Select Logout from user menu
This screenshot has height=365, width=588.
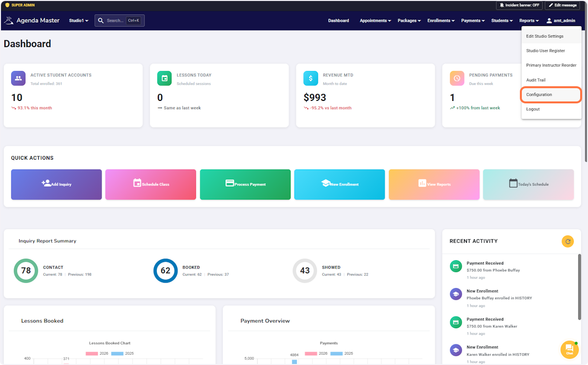tap(551, 109)
